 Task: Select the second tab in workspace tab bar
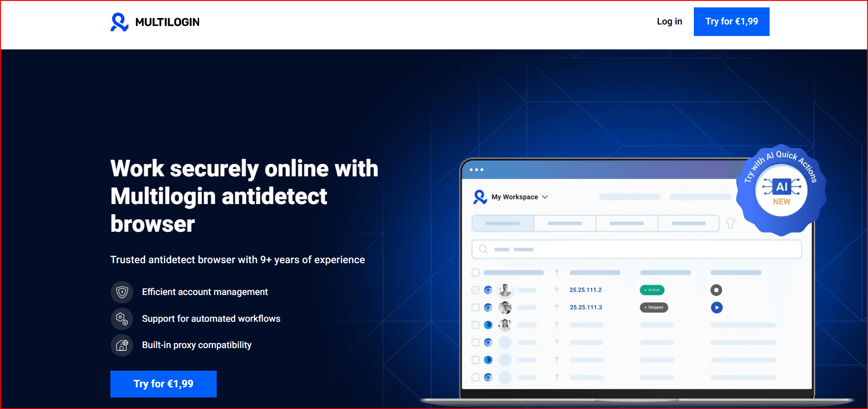pos(565,223)
